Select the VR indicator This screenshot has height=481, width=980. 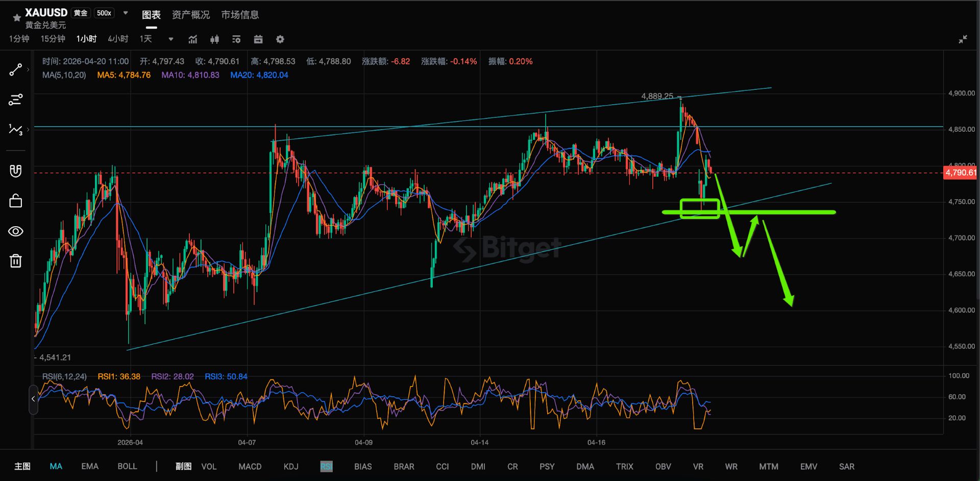point(698,466)
